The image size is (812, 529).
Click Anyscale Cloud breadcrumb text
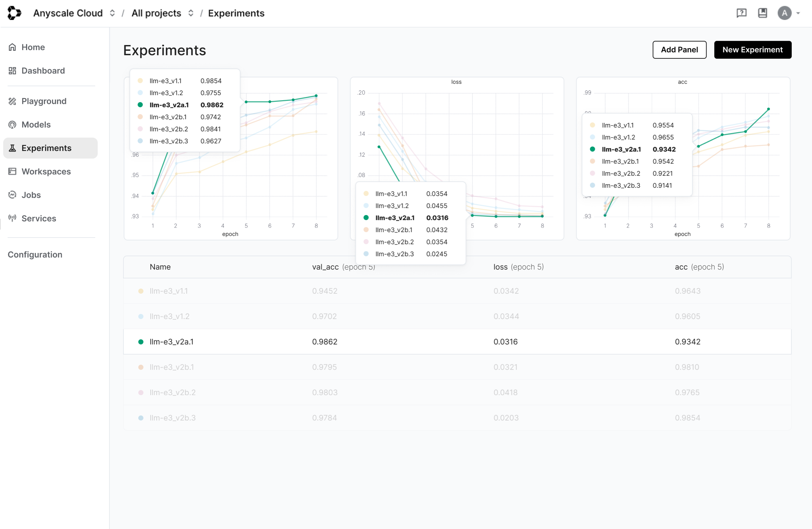[68, 13]
